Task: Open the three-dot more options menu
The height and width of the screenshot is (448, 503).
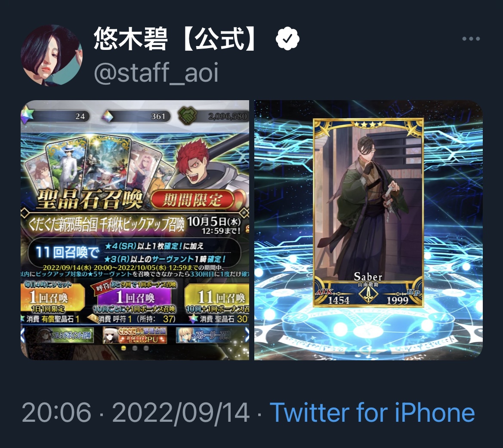Action: coord(471,39)
